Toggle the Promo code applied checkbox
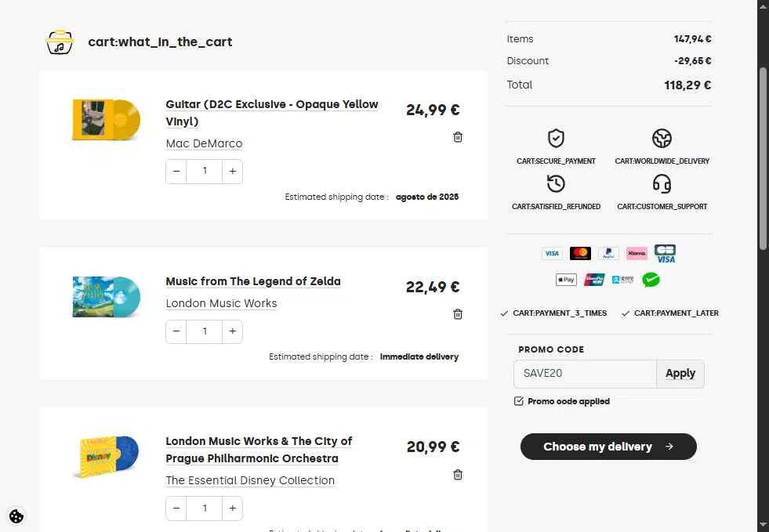The height and width of the screenshot is (532, 769). (518, 401)
